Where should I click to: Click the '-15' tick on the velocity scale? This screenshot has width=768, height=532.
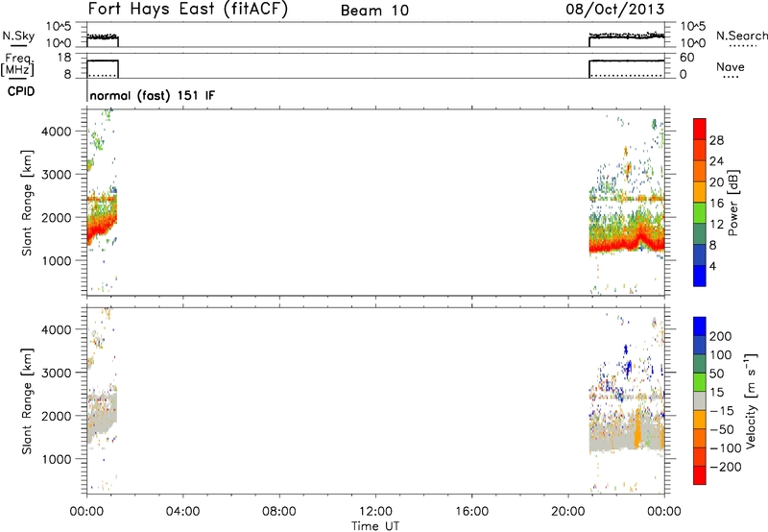coord(722,411)
